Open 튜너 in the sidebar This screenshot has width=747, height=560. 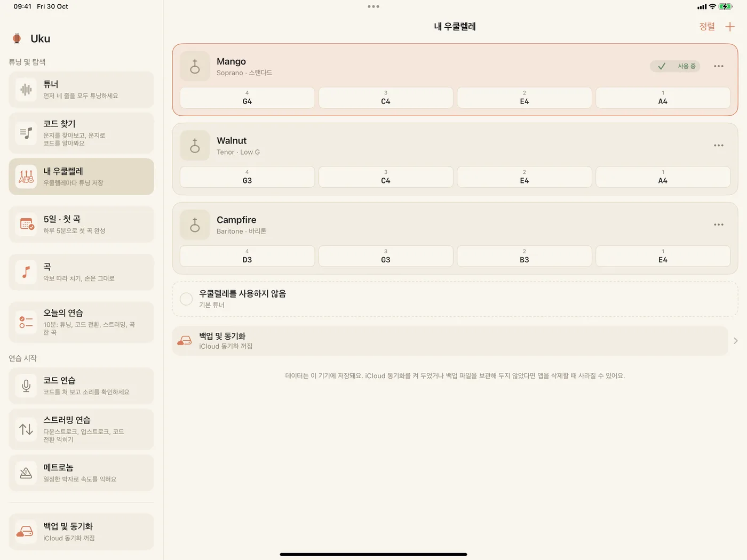[x=81, y=90]
